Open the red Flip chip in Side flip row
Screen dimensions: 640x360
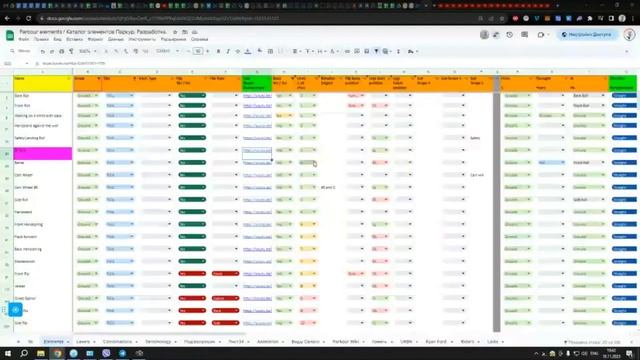[x=192, y=323]
